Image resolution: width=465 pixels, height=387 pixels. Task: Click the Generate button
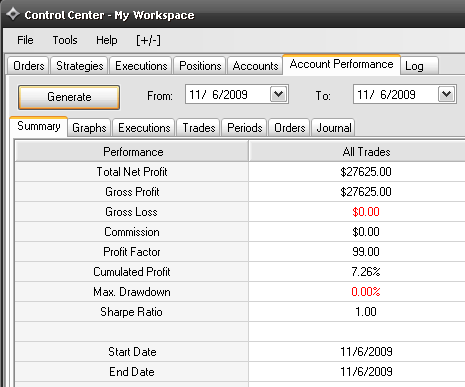[x=69, y=97]
